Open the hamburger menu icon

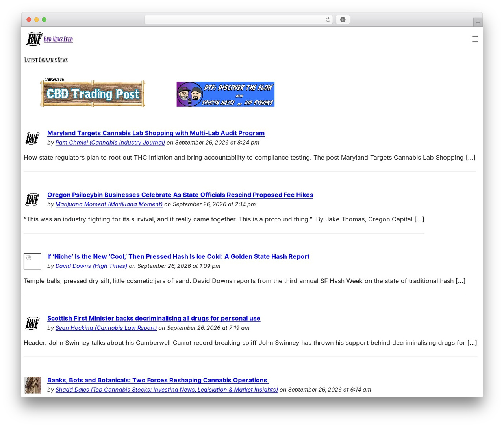[475, 39]
